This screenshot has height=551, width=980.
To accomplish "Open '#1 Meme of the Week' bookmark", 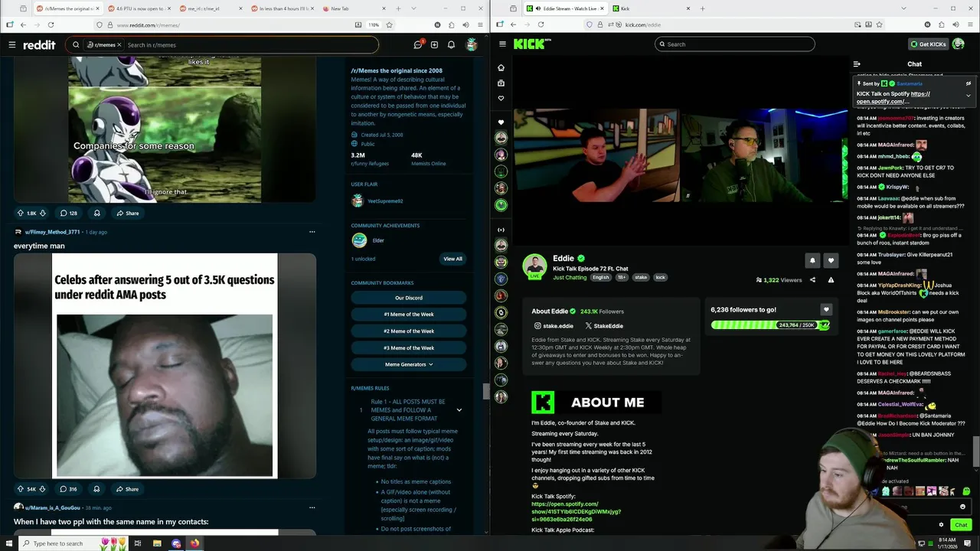I will pyautogui.click(x=409, y=315).
